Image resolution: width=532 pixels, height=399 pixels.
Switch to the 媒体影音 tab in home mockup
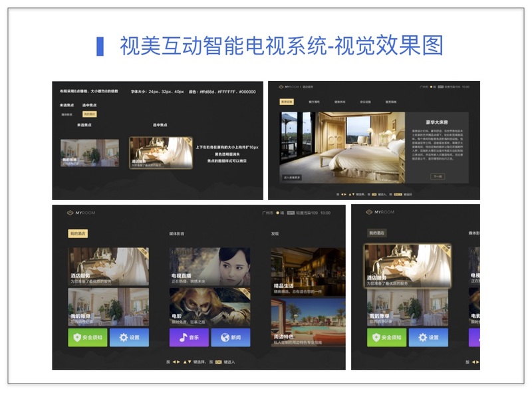pos(176,234)
